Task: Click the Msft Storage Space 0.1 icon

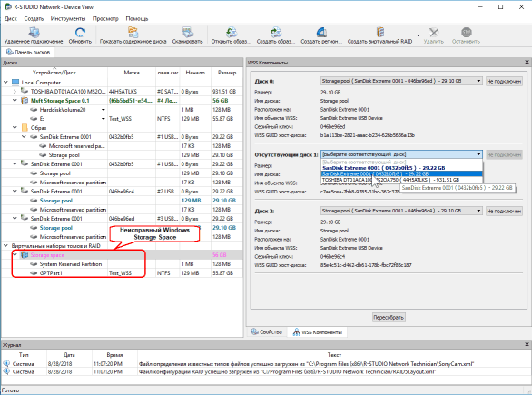Action: (25, 101)
